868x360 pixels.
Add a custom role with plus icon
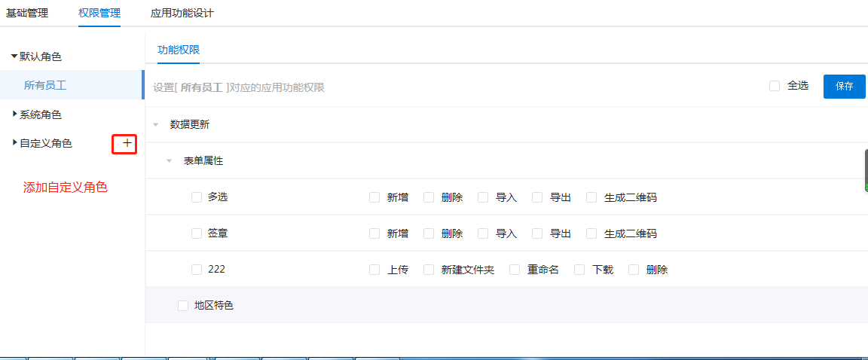tap(127, 143)
